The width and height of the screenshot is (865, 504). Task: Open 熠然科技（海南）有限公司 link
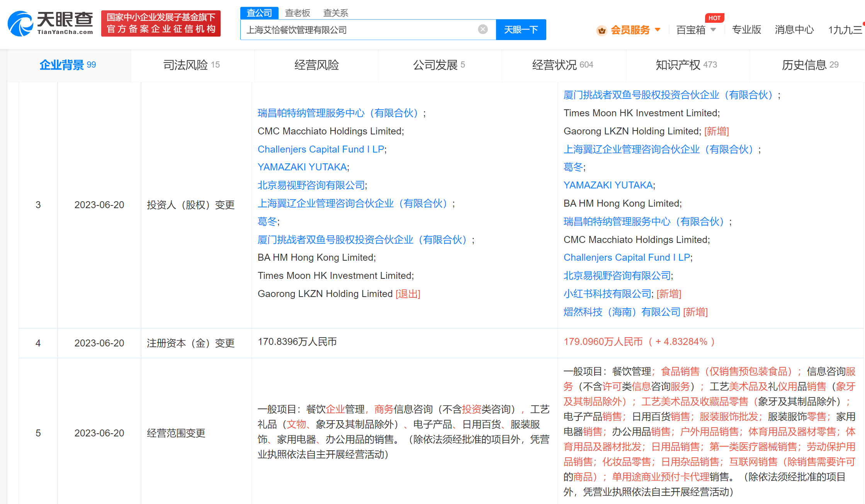click(622, 312)
